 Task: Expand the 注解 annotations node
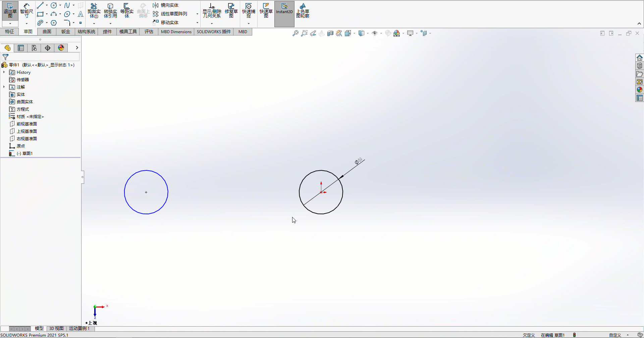[4, 87]
